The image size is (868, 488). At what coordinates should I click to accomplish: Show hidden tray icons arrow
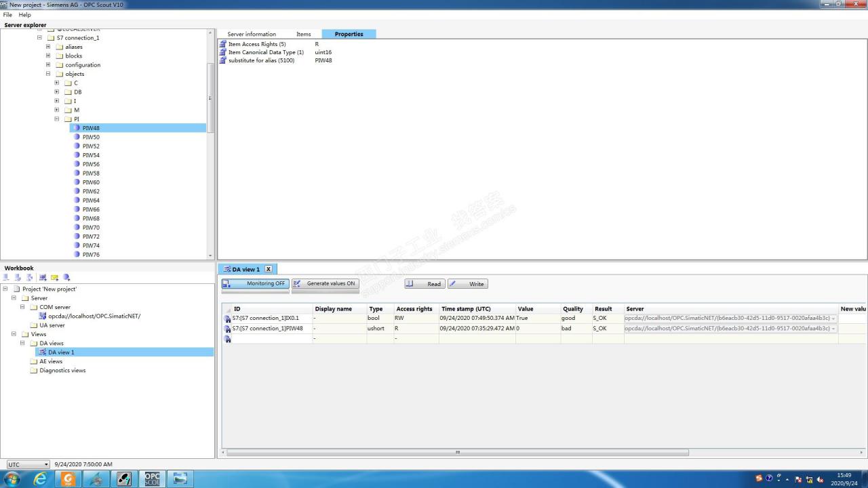pyautogui.click(x=787, y=479)
